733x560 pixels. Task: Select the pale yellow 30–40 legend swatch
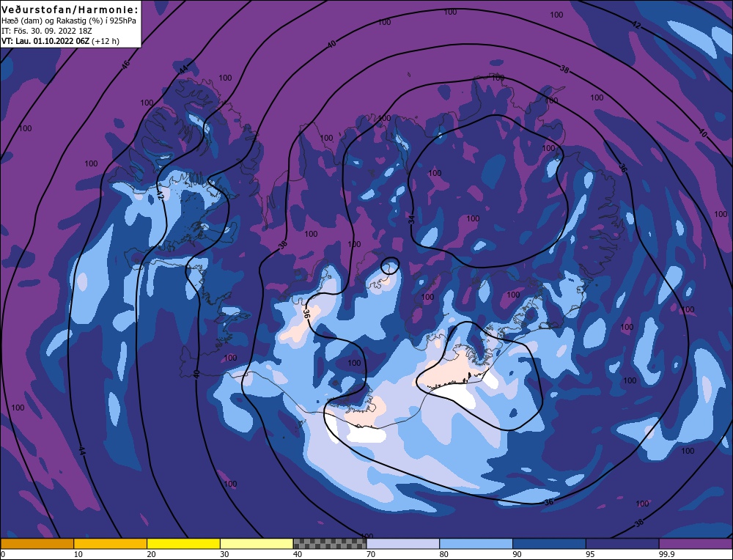click(257, 544)
